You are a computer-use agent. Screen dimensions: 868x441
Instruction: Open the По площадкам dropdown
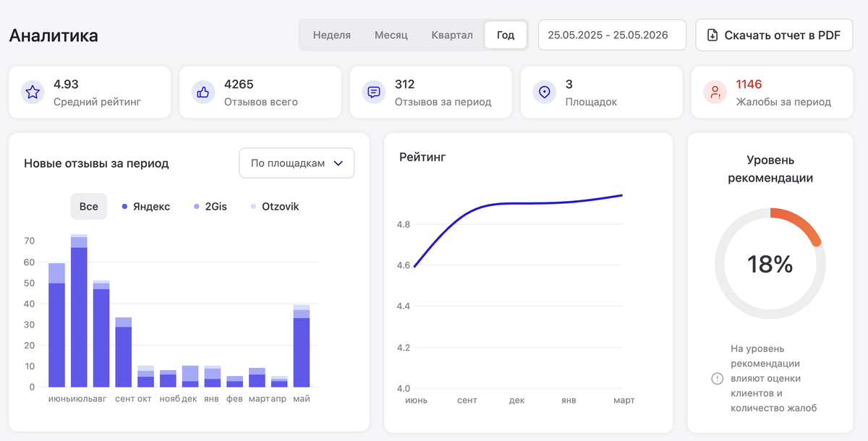click(297, 163)
